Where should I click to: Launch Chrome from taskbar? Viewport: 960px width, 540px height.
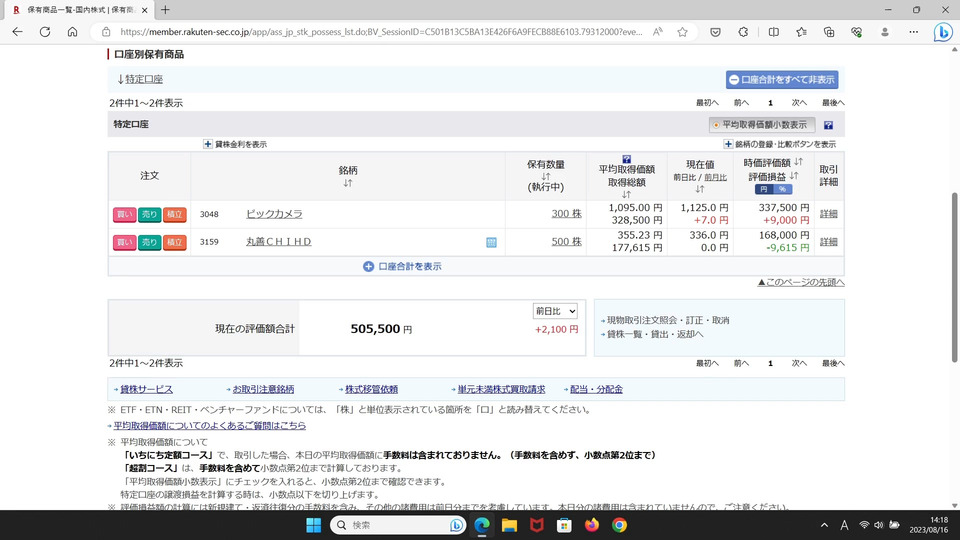point(619,525)
